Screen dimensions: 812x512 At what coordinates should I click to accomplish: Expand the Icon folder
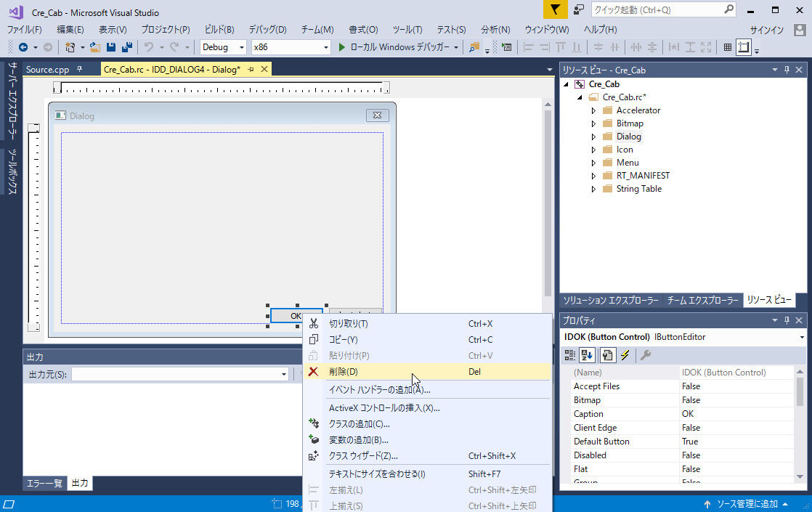tap(593, 150)
